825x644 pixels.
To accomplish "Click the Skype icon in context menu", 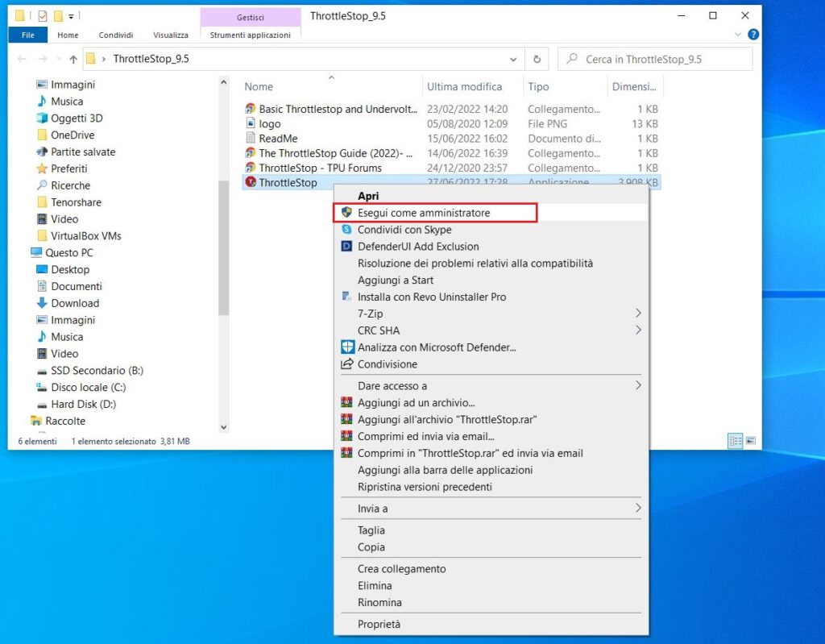I will click(346, 229).
